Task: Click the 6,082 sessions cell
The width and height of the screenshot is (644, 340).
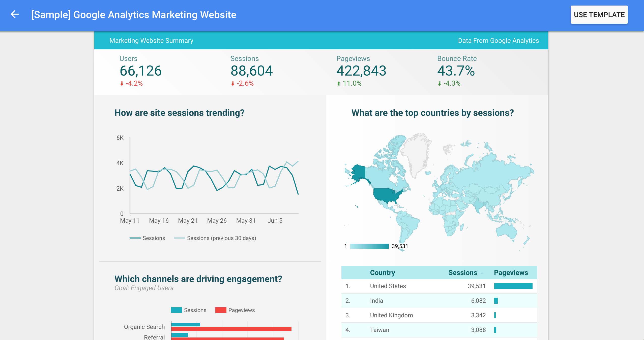Action: 478,301
